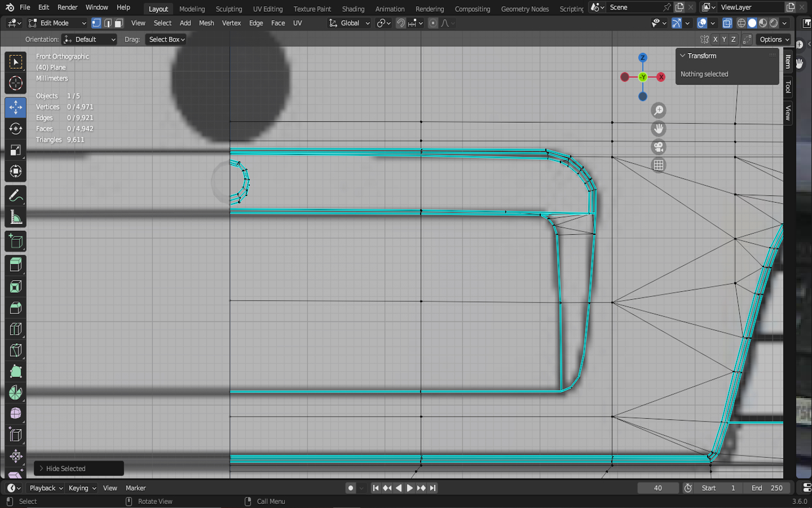The height and width of the screenshot is (508, 812).
Task: Toggle camera view with the camera gizmo
Action: tap(659, 147)
